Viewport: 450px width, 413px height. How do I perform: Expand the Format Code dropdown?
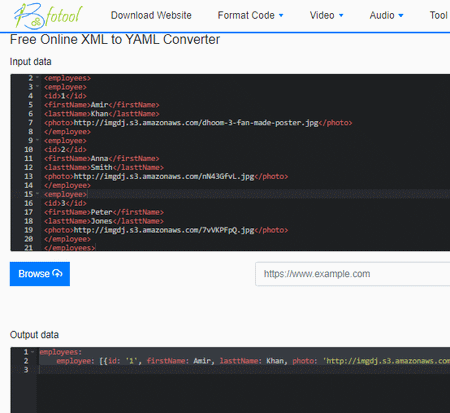coord(250,15)
